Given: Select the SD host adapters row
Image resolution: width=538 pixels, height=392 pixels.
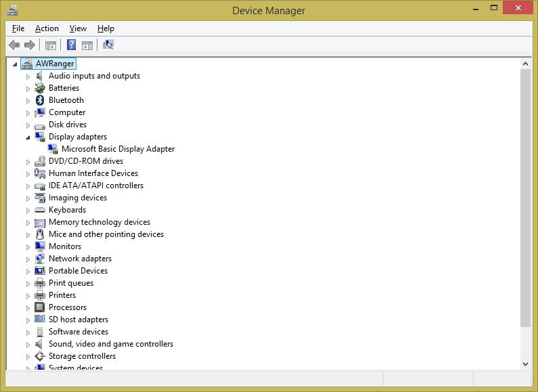Looking at the screenshot, I should (79, 320).
